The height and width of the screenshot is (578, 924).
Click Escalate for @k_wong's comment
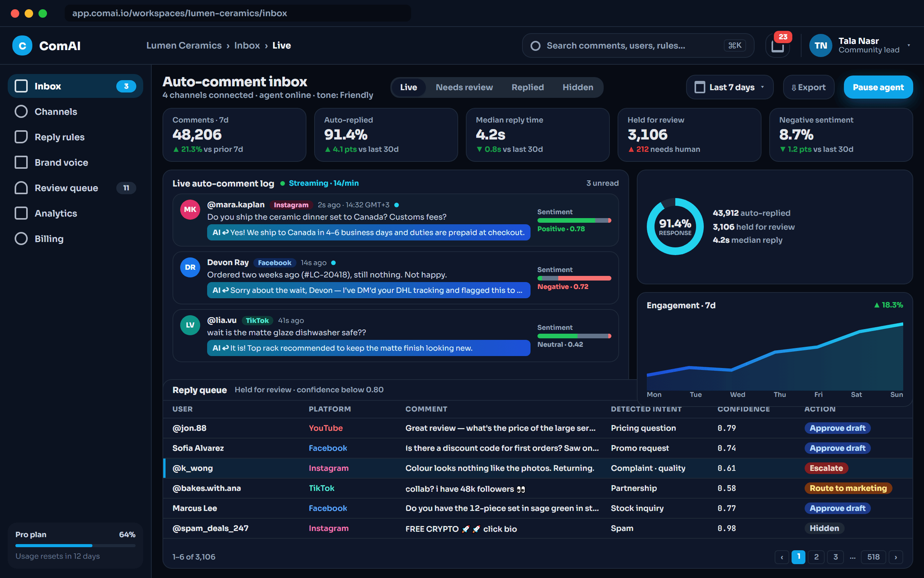pos(826,468)
